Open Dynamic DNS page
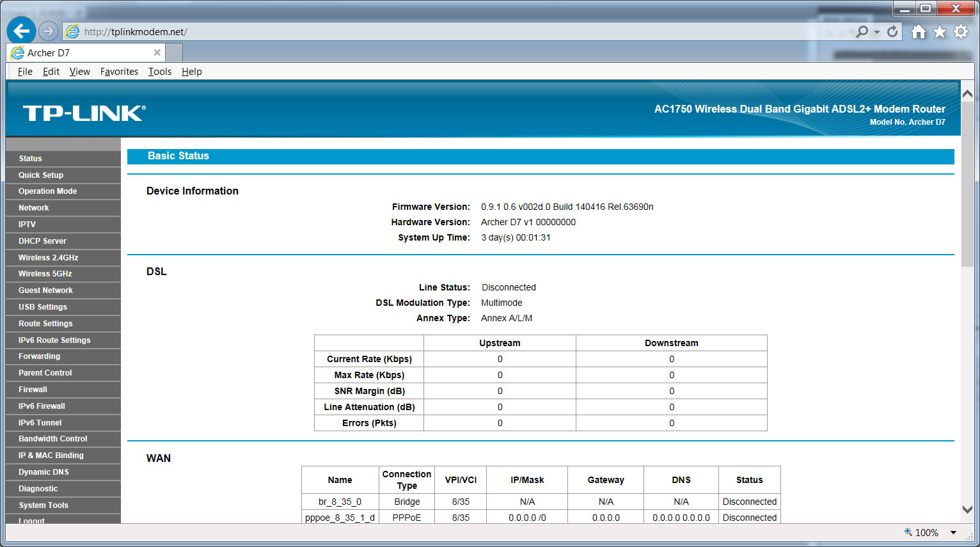 click(63, 472)
